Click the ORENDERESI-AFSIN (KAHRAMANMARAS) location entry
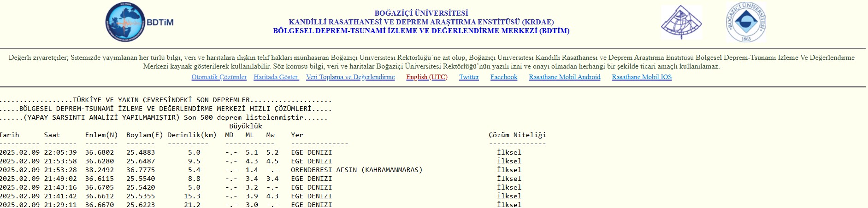The width and height of the screenshot is (868, 208). pos(356,170)
